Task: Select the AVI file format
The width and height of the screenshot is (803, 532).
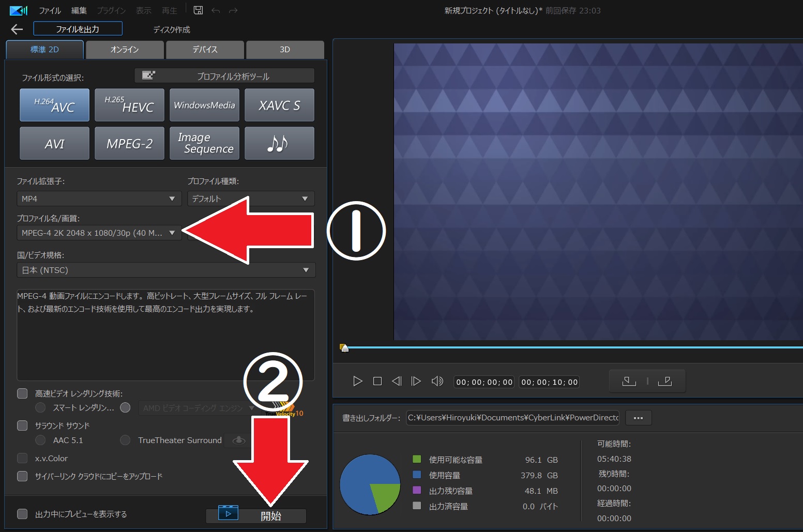Action: (x=55, y=143)
